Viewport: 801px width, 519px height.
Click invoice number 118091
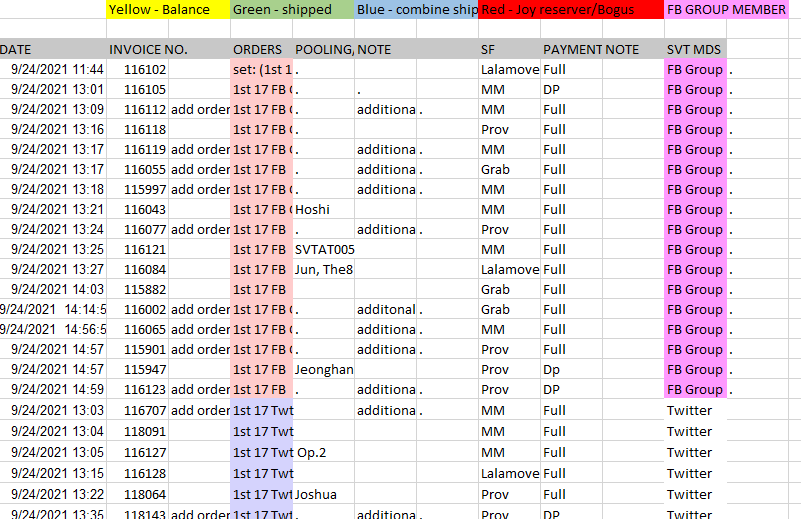[x=137, y=431]
